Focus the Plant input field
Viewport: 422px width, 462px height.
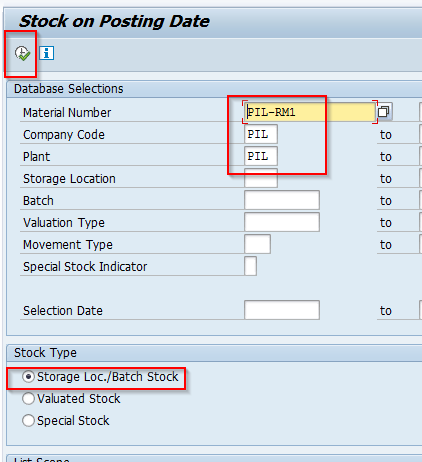click(261, 156)
